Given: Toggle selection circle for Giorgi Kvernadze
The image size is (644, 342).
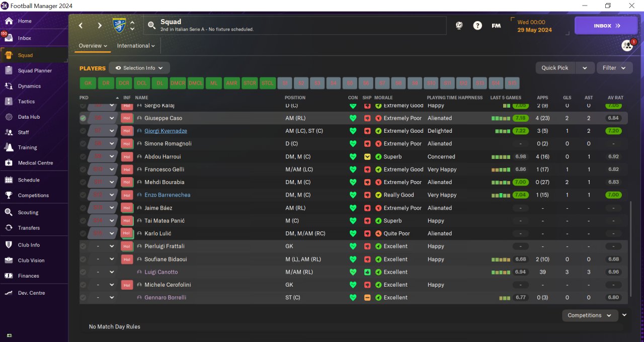Looking at the screenshot, I should point(83,131).
